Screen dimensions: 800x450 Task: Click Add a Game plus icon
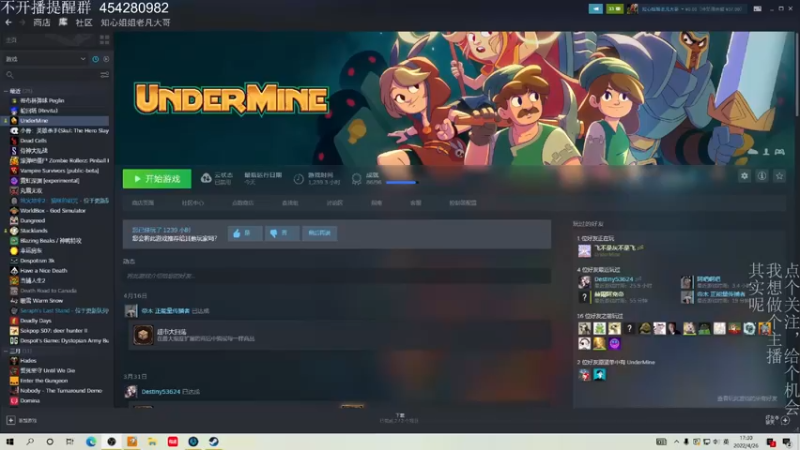[11, 420]
